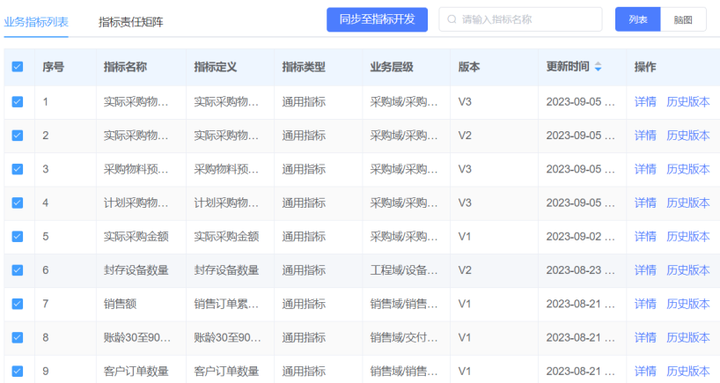Click the 计划采购物... name cell
Viewport: 720px width, 383px height.
136,203
